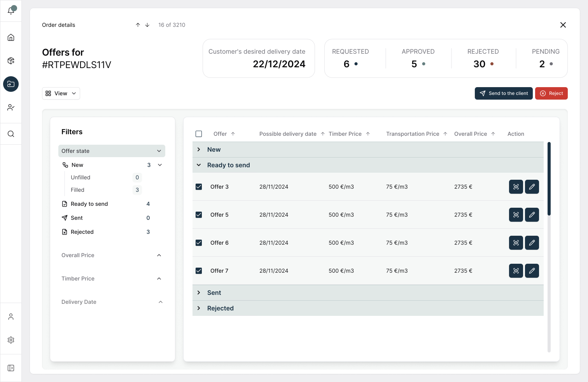Toggle the Overall Price filter section
This screenshot has height=382, width=588.
pos(112,255)
